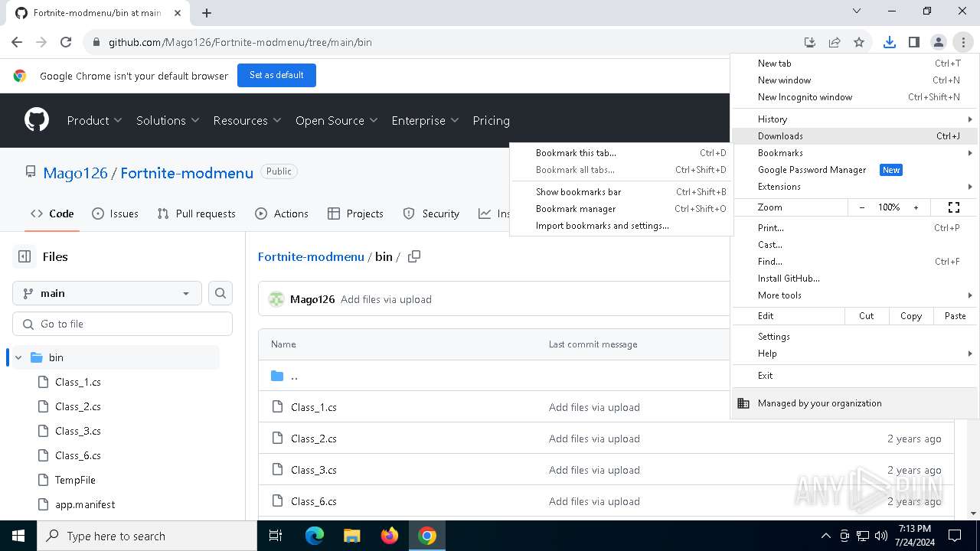This screenshot has width=980, height=551.
Task: Open Chrome downloads toolbar icon
Action: click(x=889, y=42)
